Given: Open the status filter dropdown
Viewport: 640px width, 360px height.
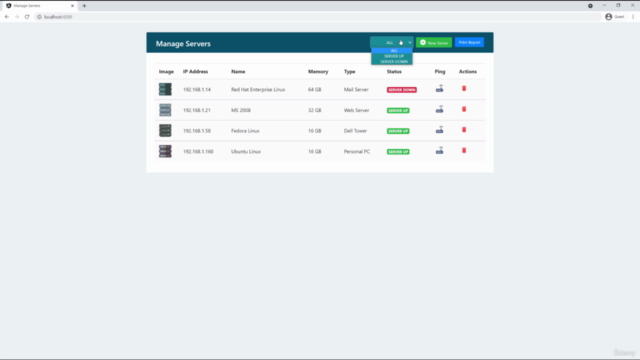Looking at the screenshot, I should click(x=391, y=42).
